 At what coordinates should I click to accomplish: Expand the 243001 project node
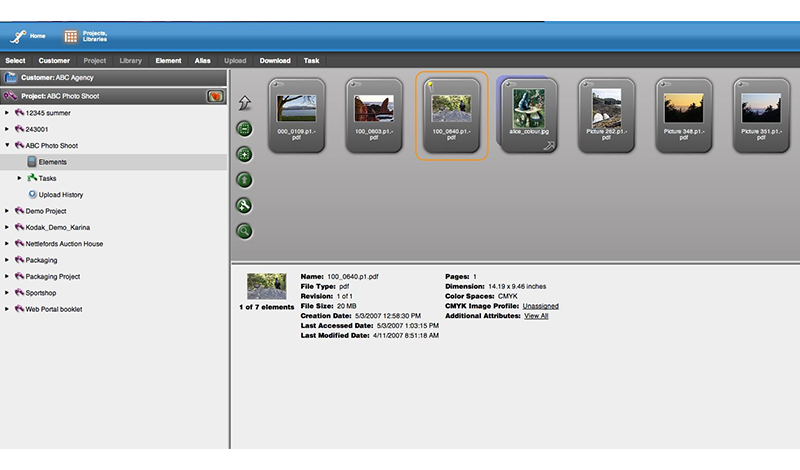pos(7,129)
